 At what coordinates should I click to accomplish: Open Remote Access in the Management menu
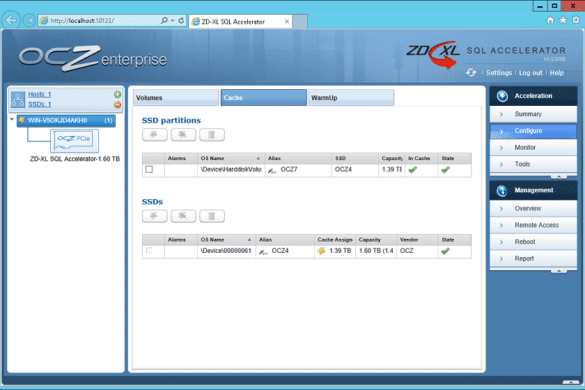(x=533, y=225)
